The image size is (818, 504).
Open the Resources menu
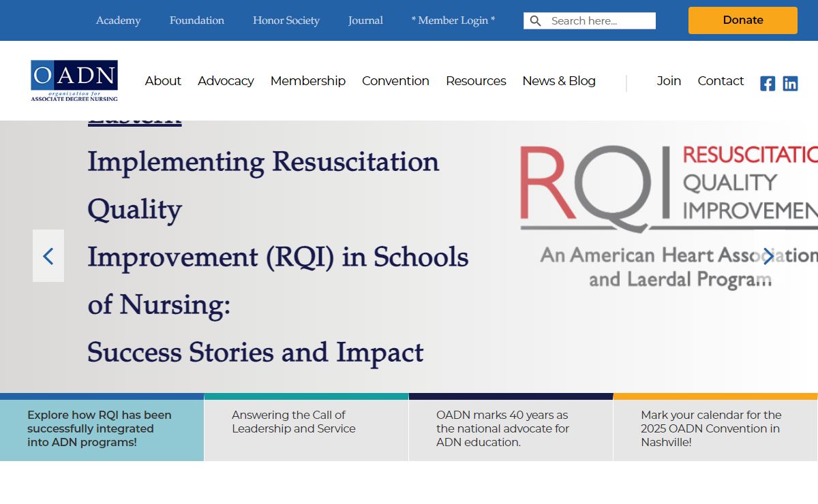pyautogui.click(x=476, y=81)
